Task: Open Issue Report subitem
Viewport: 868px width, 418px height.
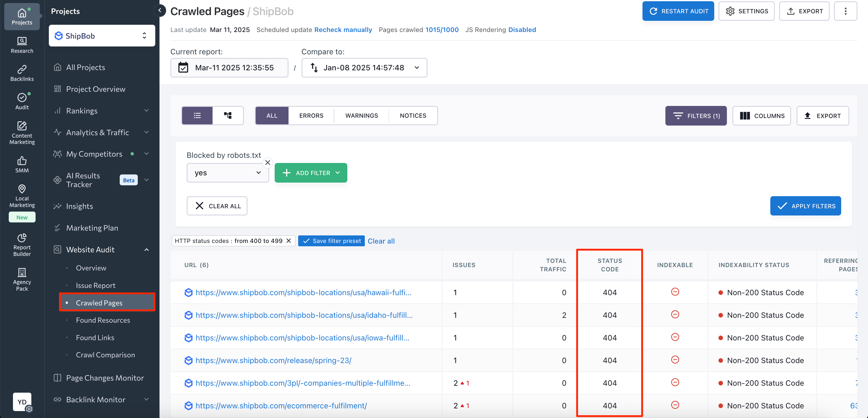Action: click(96, 285)
